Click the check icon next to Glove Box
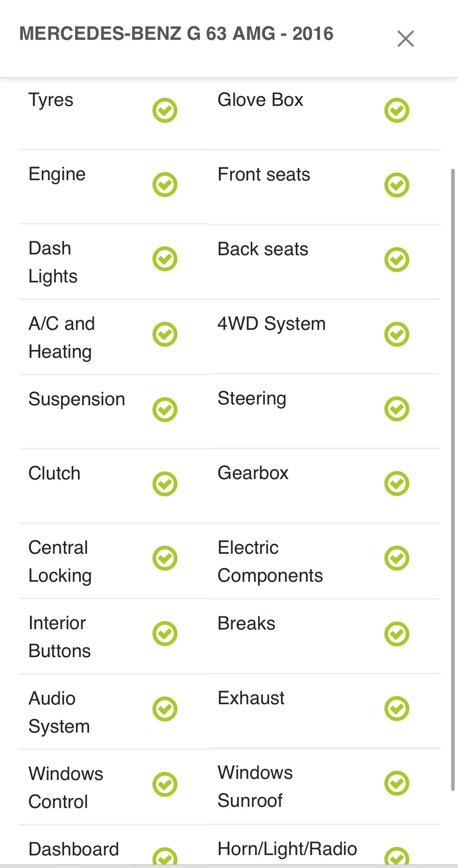458x868 pixels. [x=396, y=110]
